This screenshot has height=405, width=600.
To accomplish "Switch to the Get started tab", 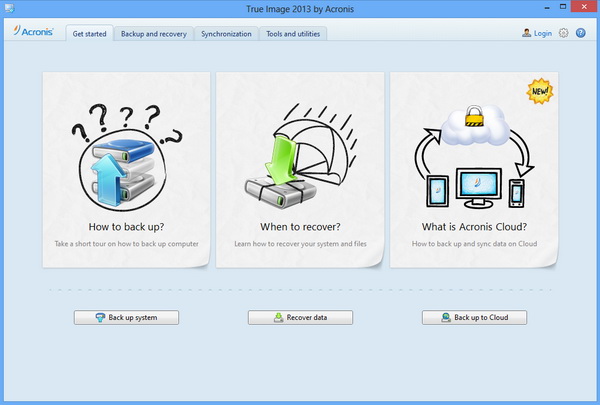I will click(x=90, y=34).
